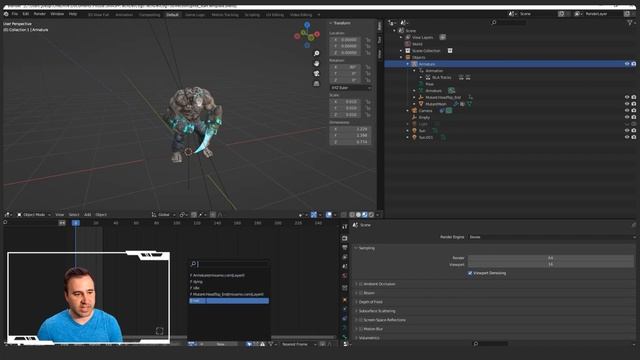Click the Rotation X value field

[346, 67]
